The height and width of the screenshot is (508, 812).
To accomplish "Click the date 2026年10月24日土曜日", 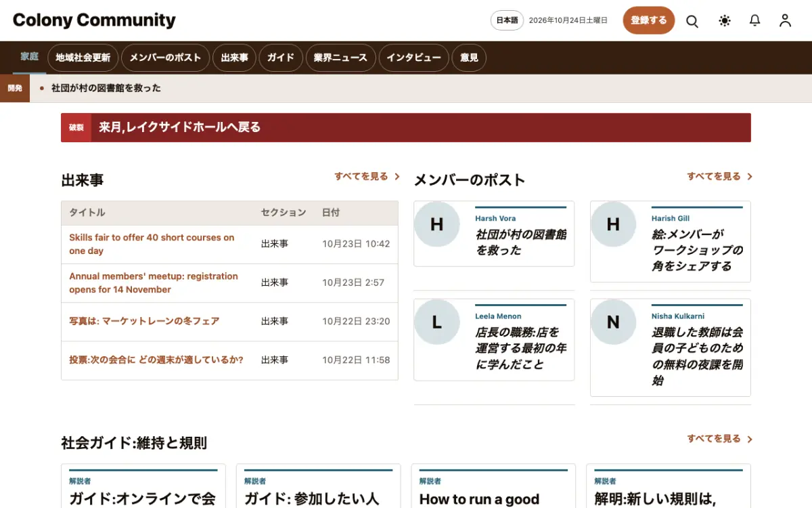I will click(568, 20).
